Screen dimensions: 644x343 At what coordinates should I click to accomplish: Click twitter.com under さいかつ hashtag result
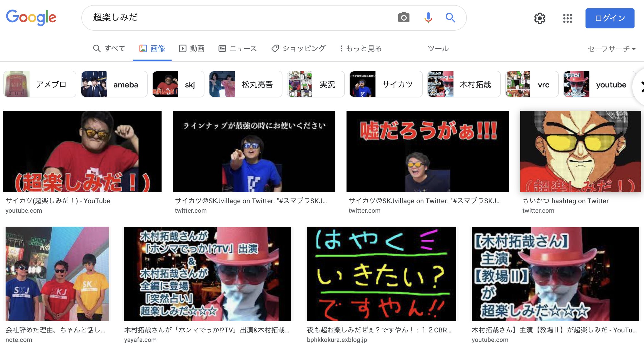538,210
